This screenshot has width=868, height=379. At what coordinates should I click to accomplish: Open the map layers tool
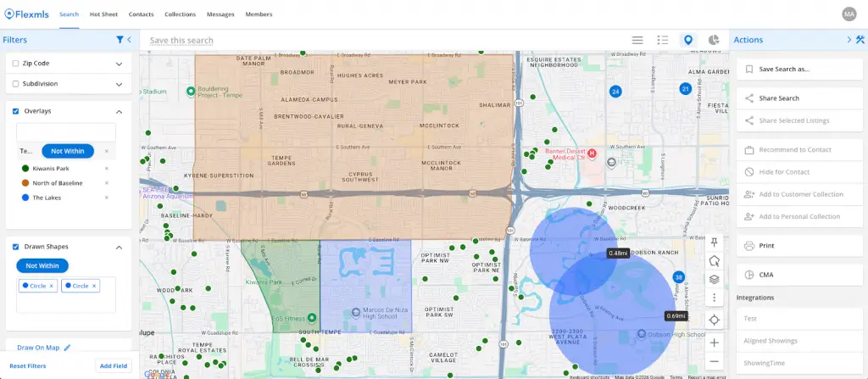point(714,279)
